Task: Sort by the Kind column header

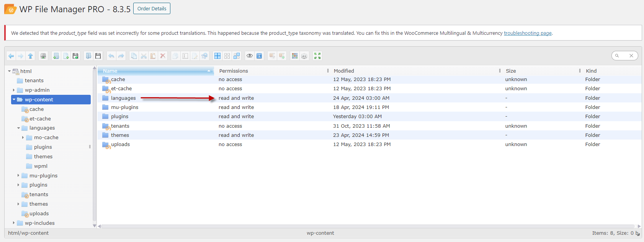Action: 611,71
